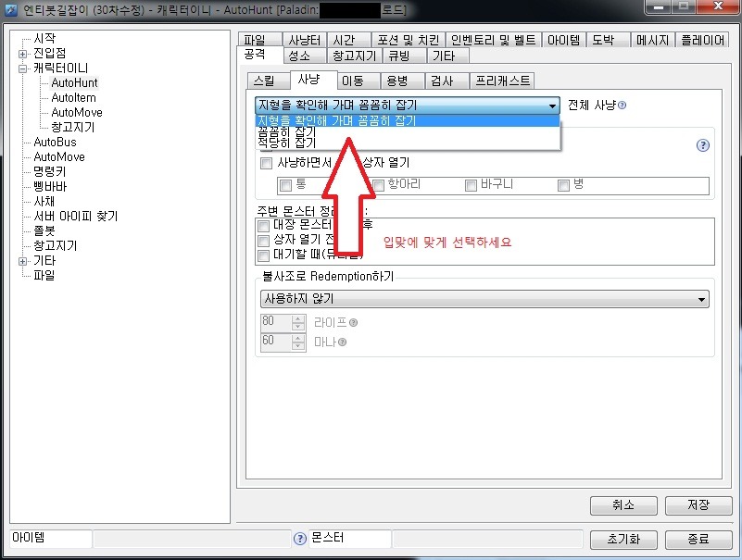Switch to 창고지기 tab
The width and height of the screenshot is (742, 560).
pos(355,56)
